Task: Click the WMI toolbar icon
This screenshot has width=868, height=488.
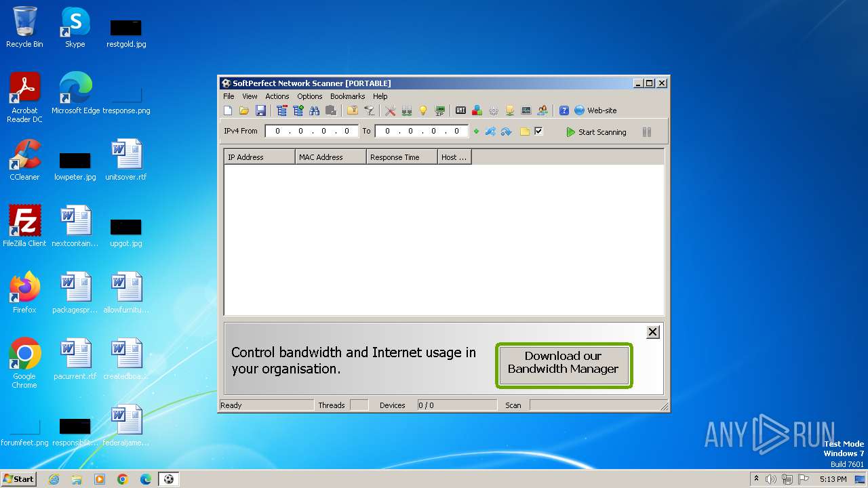Action: click(461, 110)
